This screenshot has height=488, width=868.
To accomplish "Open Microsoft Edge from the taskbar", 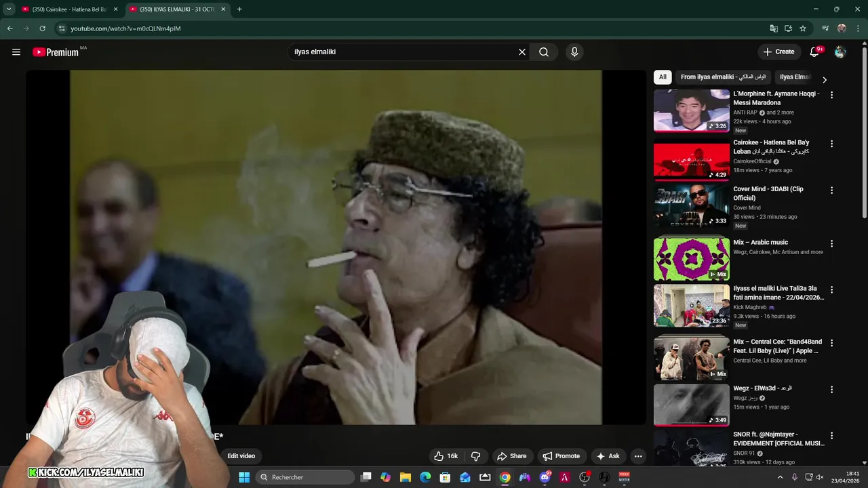I will click(425, 477).
